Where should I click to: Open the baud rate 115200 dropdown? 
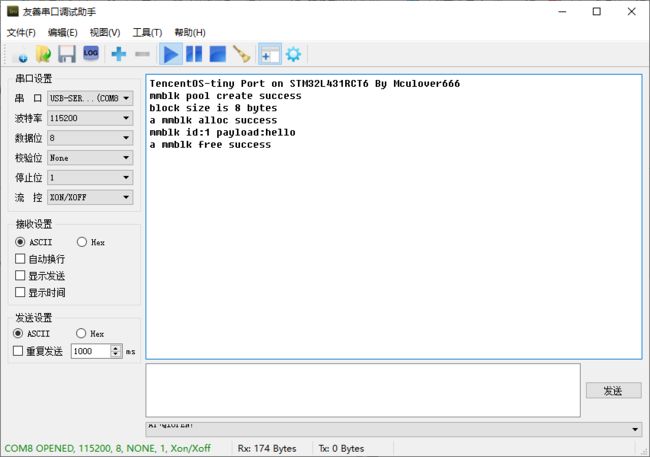(x=90, y=118)
